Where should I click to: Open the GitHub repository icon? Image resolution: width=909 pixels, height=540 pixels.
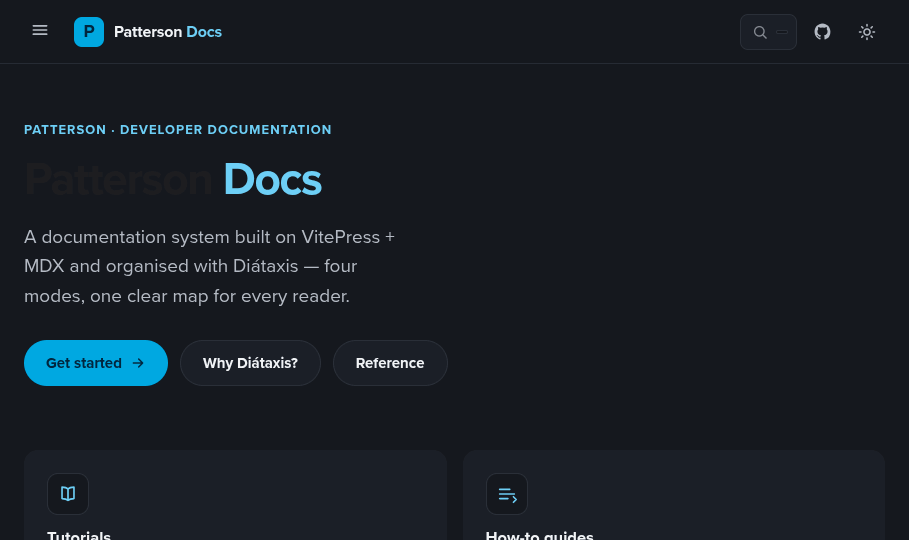[822, 32]
